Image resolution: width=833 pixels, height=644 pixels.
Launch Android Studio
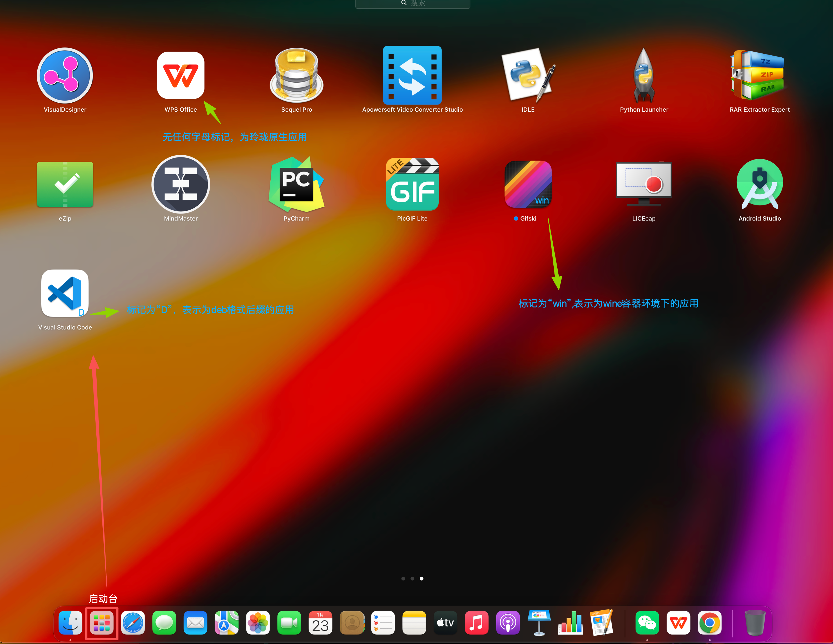coord(759,185)
